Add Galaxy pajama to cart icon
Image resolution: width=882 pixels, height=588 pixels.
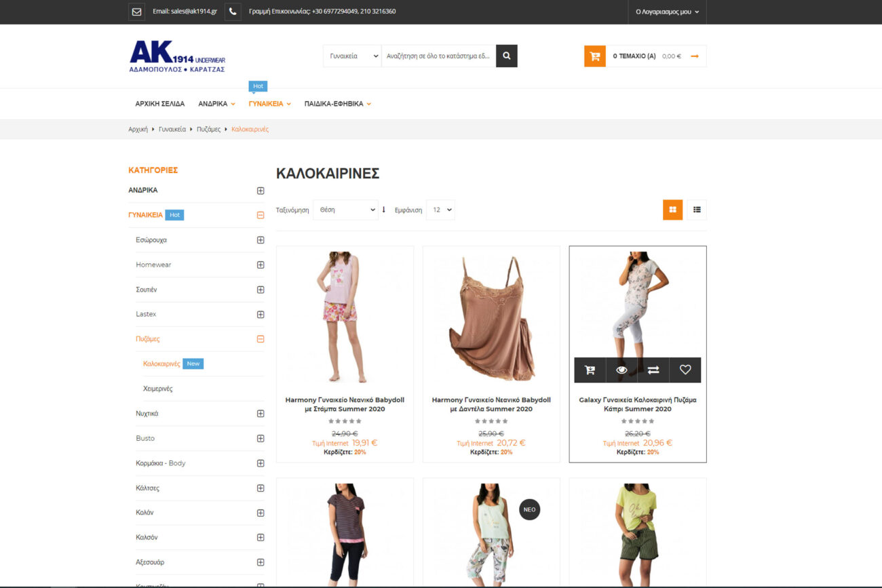(590, 370)
